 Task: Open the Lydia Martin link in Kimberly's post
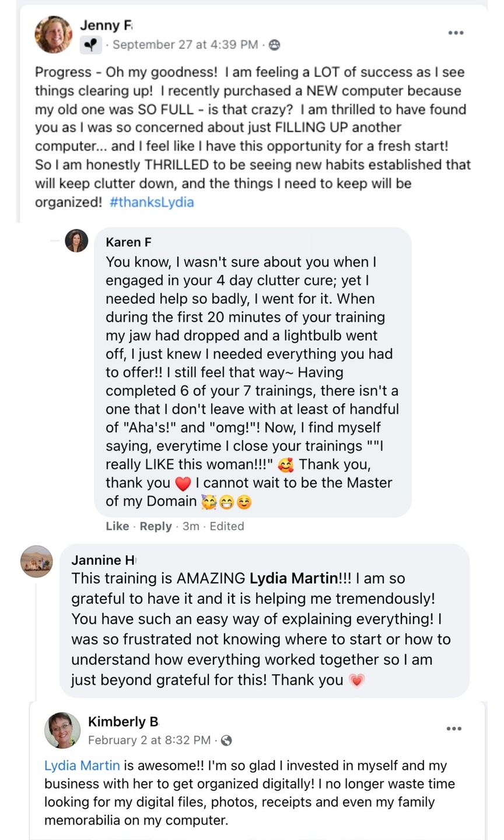(82, 765)
